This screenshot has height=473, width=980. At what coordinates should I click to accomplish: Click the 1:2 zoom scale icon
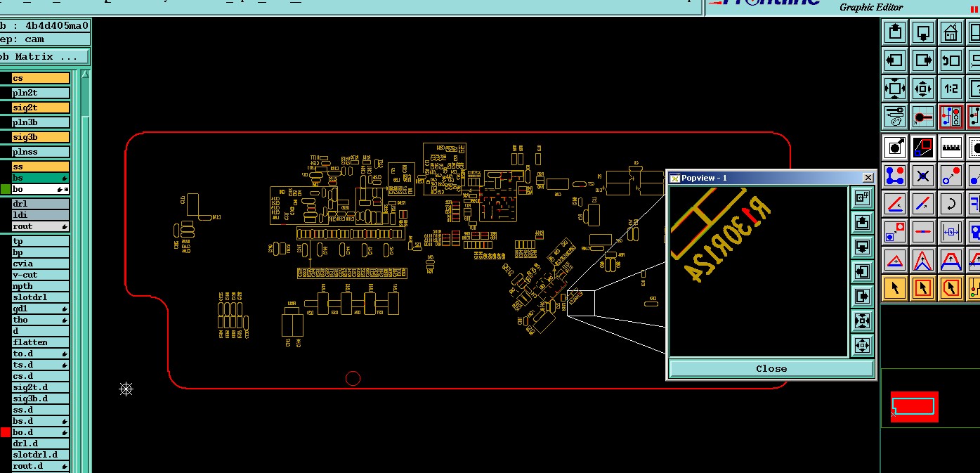pos(950,89)
